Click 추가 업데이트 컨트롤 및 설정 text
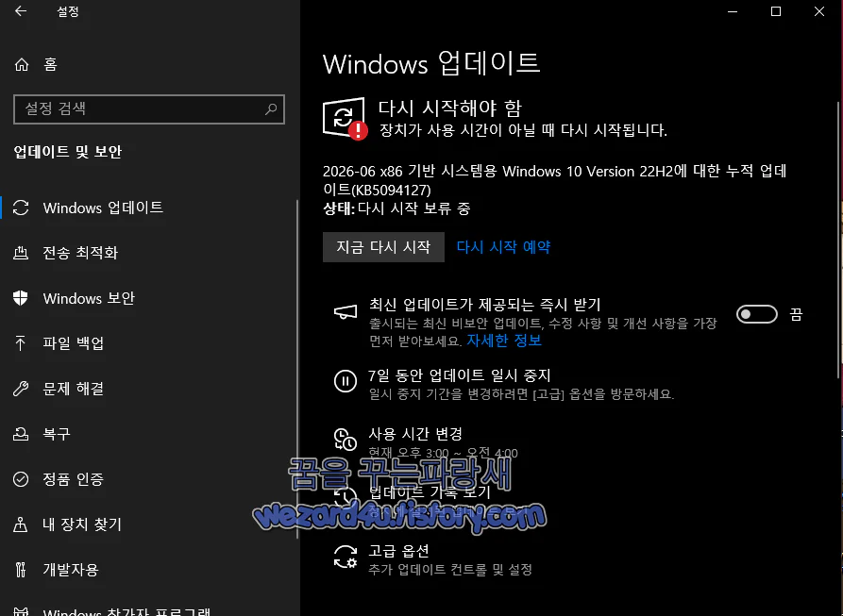The image size is (843, 616). [450, 569]
